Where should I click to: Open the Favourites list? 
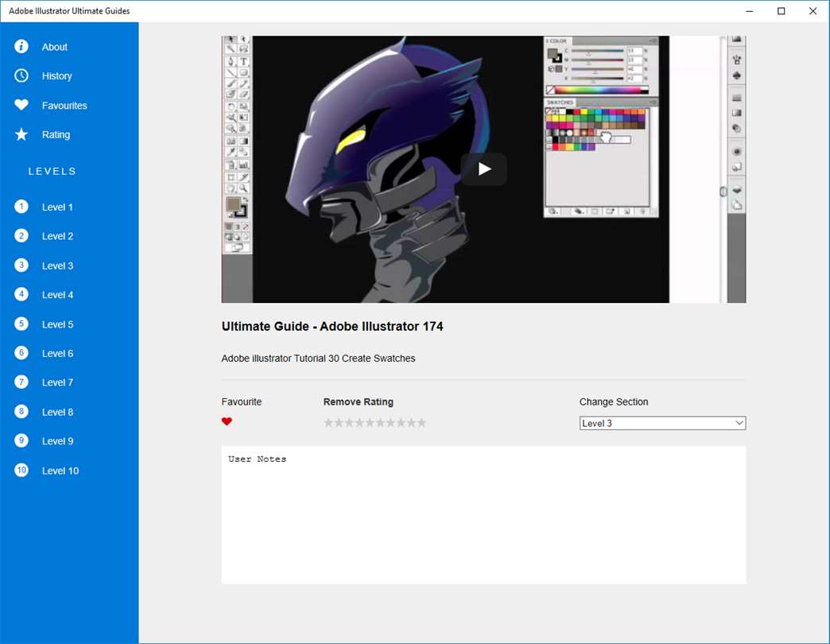click(x=64, y=105)
